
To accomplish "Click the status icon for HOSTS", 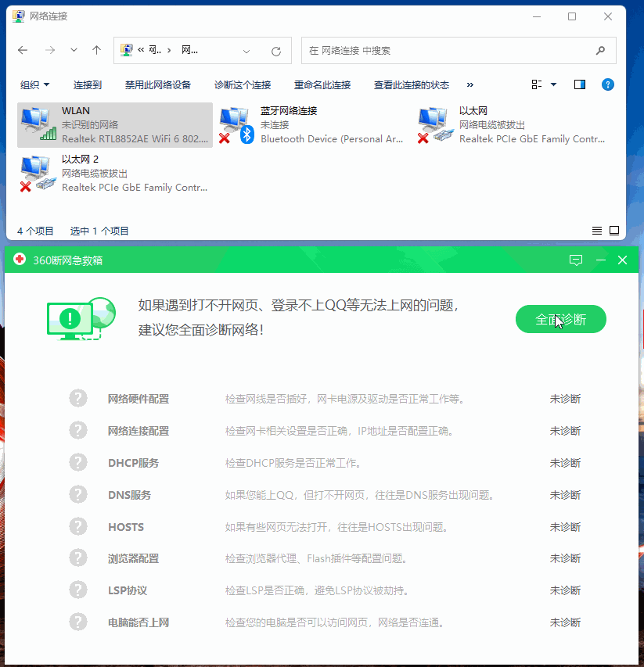I will [x=78, y=526].
